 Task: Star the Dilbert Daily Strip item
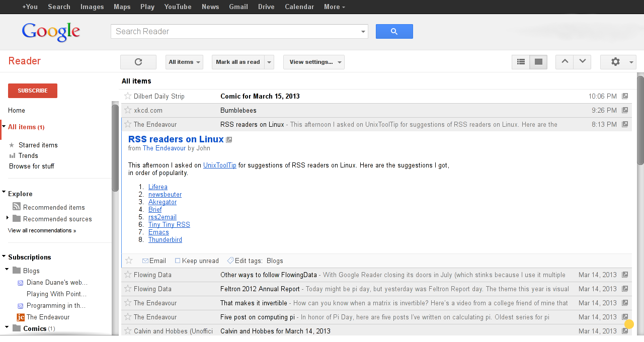pyautogui.click(x=128, y=96)
